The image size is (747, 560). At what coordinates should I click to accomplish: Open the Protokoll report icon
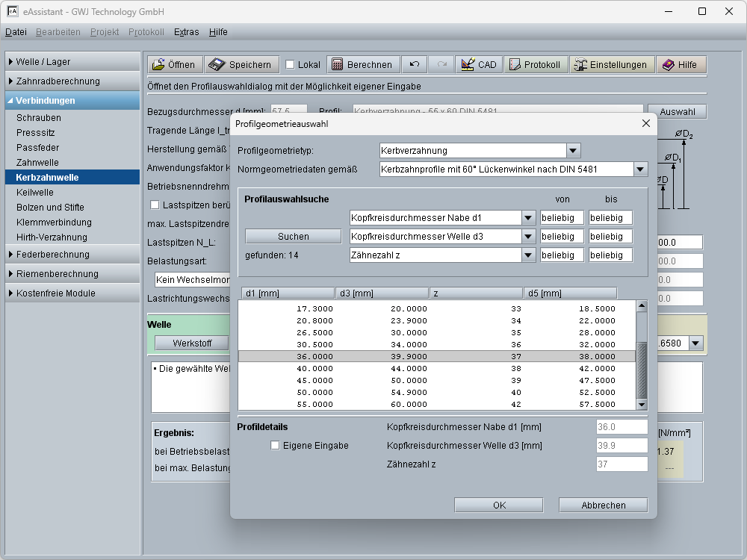click(x=515, y=65)
